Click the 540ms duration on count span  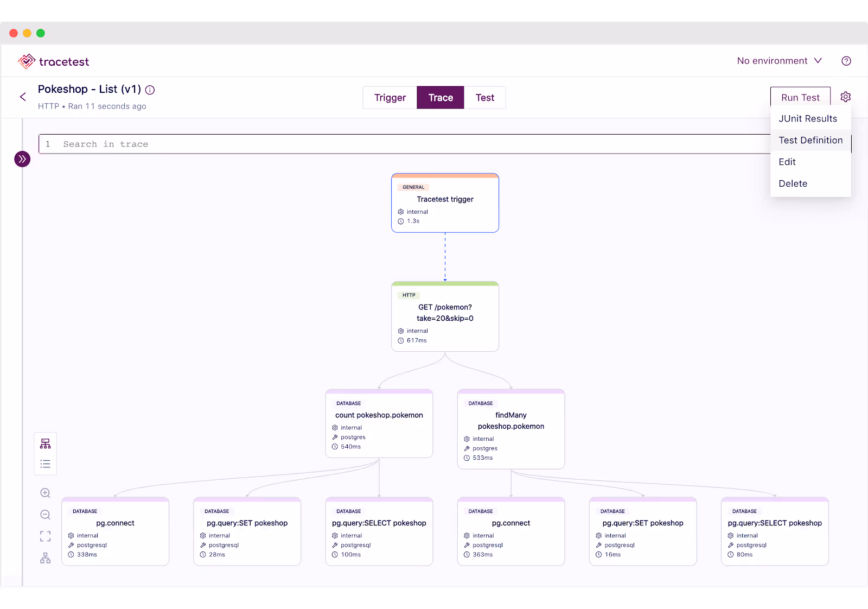click(350, 447)
